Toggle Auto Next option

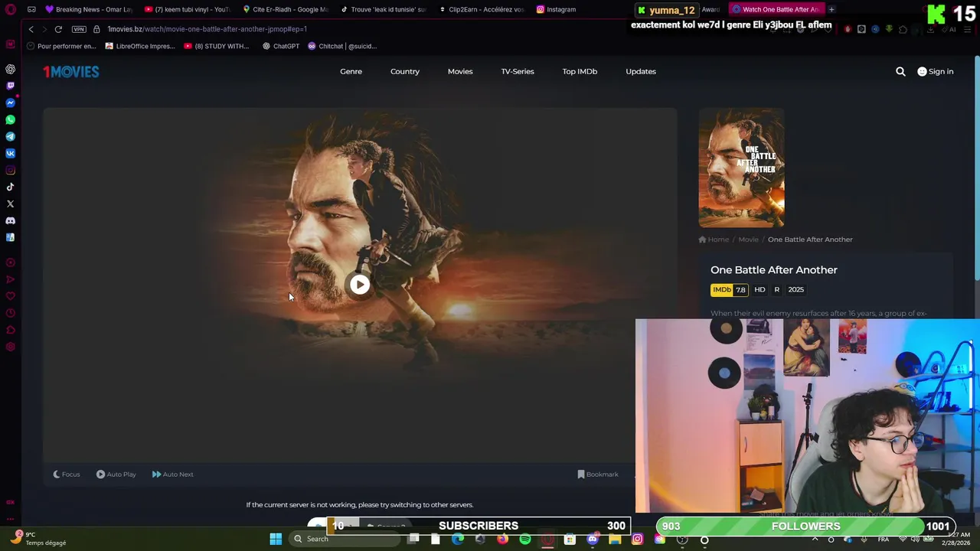pyautogui.click(x=172, y=474)
